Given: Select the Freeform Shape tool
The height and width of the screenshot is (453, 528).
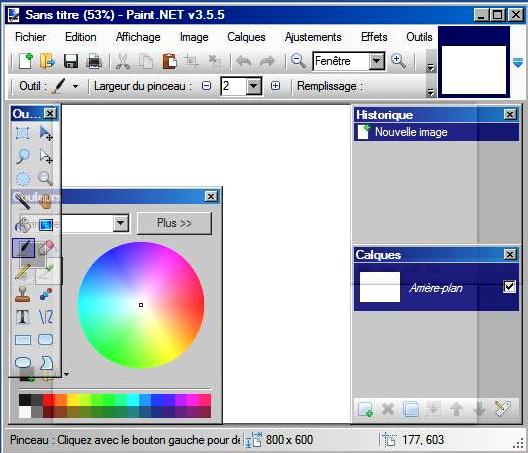Looking at the screenshot, I should (46, 362).
